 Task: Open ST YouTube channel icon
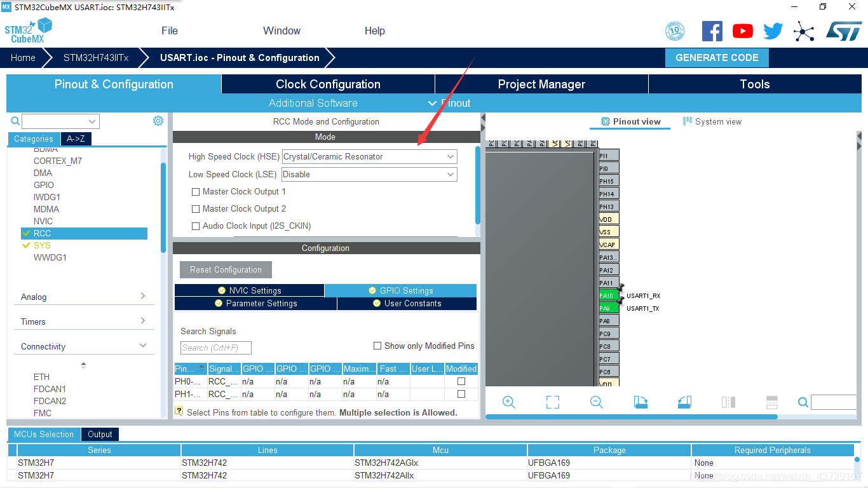(743, 30)
